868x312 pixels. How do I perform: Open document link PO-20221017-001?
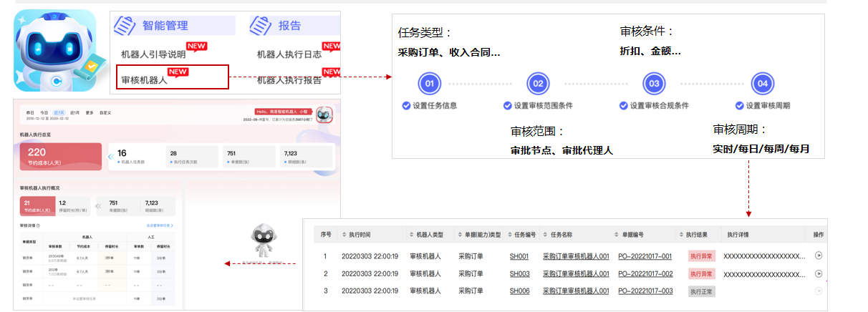click(x=645, y=255)
